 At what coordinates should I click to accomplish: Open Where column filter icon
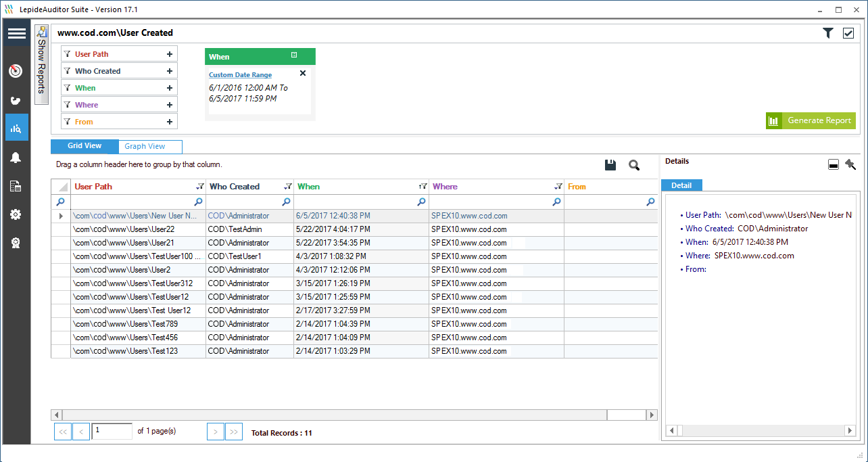558,187
